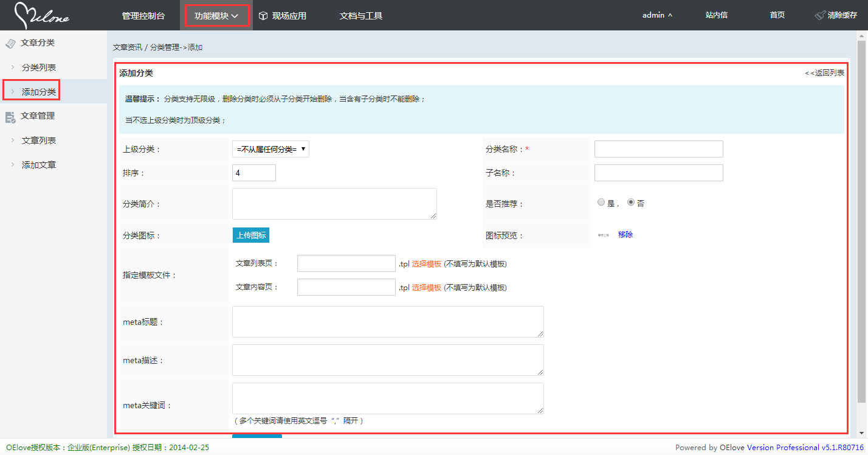Click the 文章管理 section icon
Screen dimensions: 868x455
(x=10, y=116)
